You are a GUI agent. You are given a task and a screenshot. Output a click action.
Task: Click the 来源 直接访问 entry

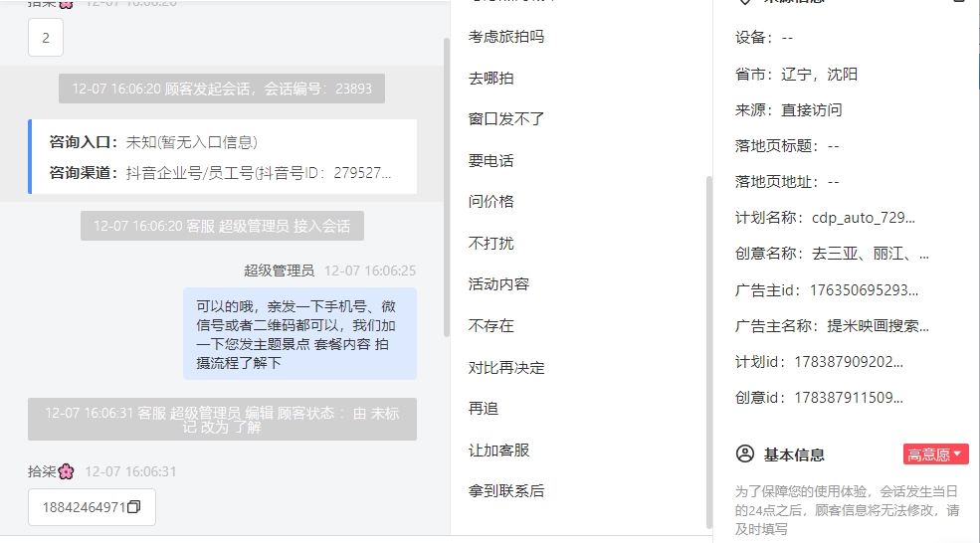[788, 110]
